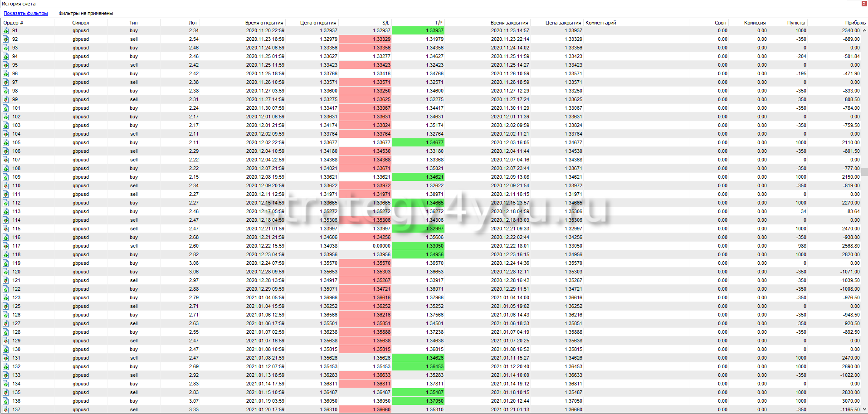Screen dimensions: 868x414
Task: Select the icon for order 123
Action: [6, 298]
